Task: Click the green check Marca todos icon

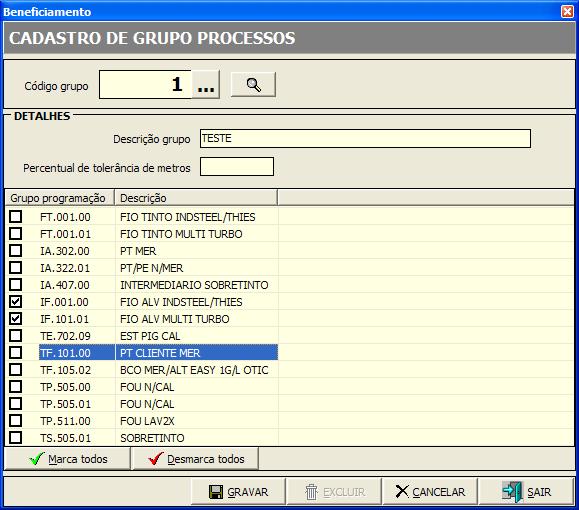Action: tap(37, 459)
